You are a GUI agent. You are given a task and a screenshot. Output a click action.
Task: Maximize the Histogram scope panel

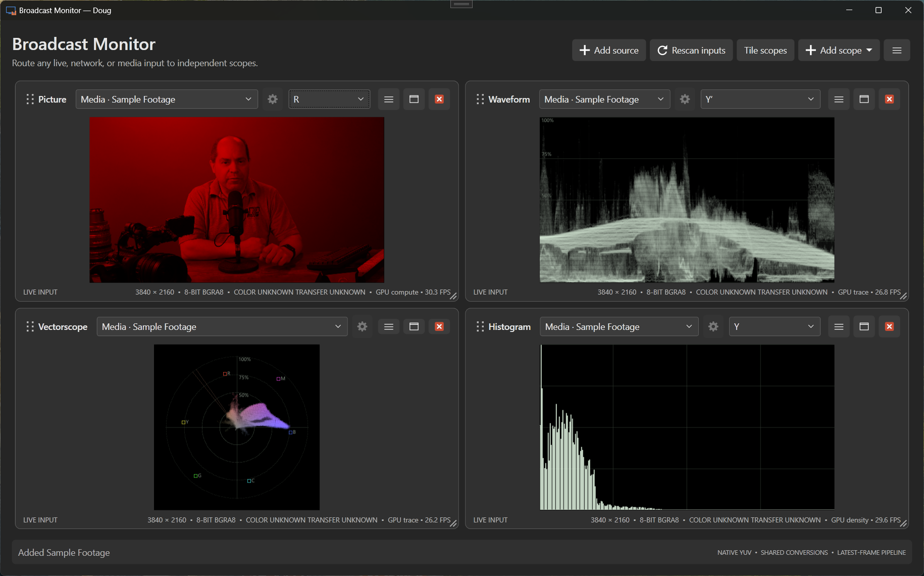864,326
